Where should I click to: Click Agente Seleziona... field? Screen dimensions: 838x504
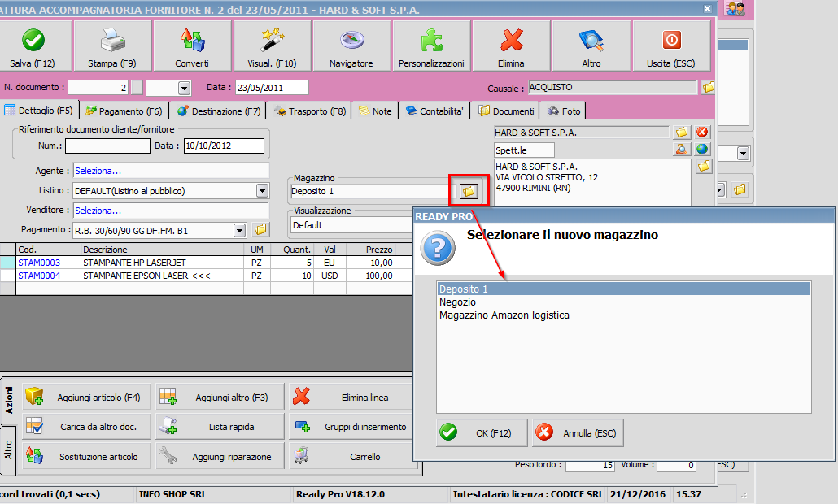pos(171,171)
